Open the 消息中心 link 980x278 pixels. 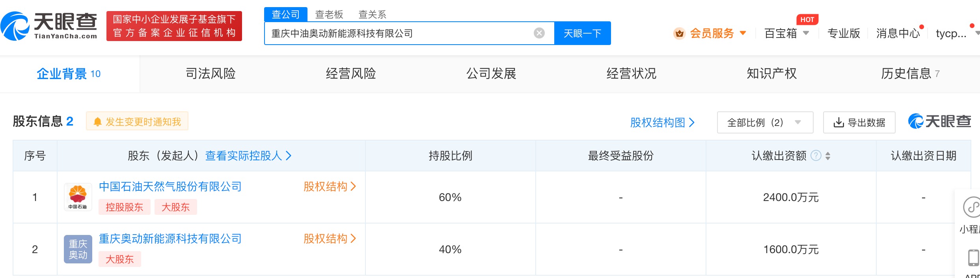[899, 34]
